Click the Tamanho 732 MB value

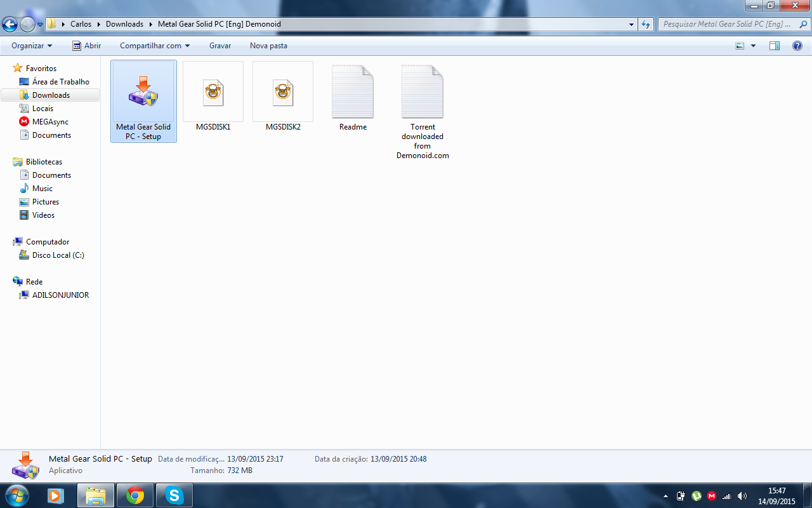[x=240, y=471]
